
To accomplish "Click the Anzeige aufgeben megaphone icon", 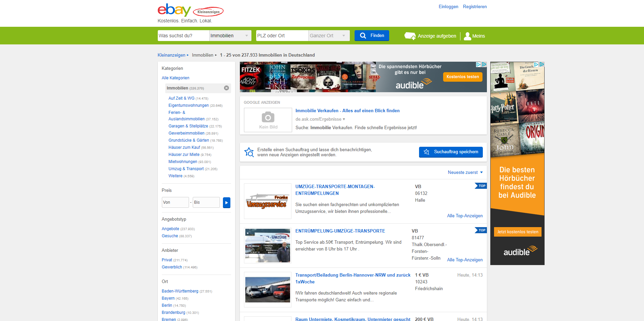I will pos(410,36).
